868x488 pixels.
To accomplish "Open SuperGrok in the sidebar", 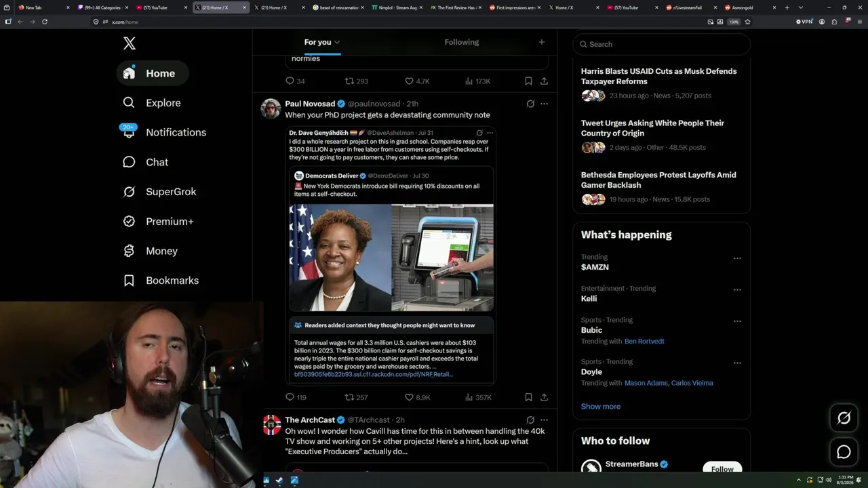I will pyautogui.click(x=160, y=192).
